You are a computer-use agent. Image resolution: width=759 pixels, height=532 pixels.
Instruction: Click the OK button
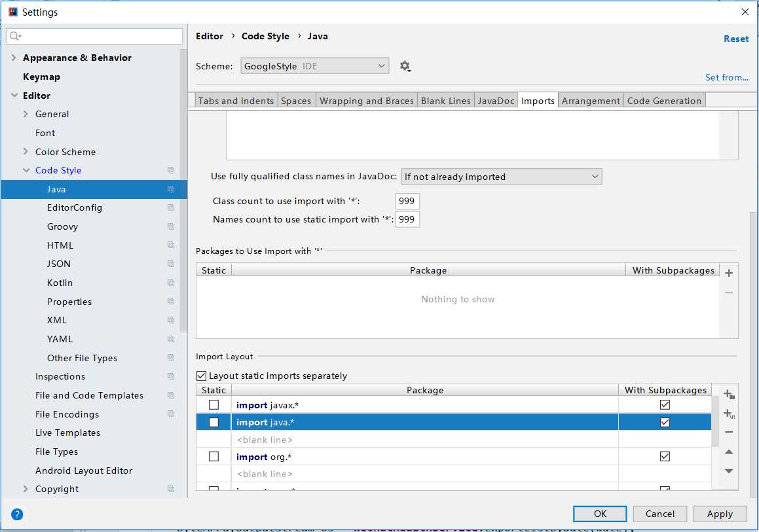600,514
